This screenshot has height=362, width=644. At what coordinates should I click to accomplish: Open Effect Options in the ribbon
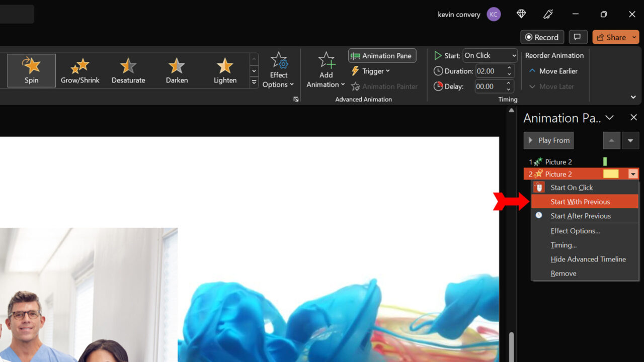278,70
